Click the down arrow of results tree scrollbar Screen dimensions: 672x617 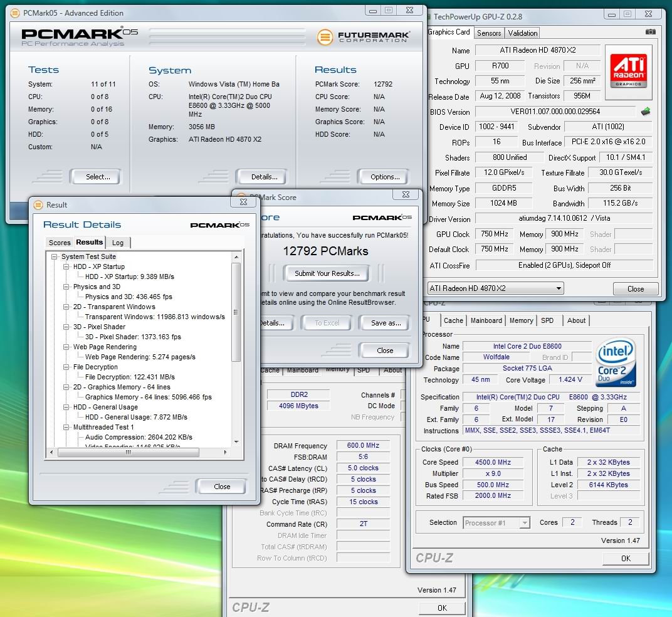pyautogui.click(x=236, y=442)
